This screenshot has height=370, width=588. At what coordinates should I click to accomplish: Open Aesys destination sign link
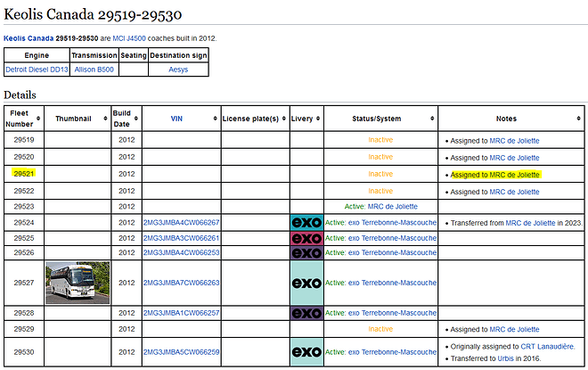(x=178, y=70)
